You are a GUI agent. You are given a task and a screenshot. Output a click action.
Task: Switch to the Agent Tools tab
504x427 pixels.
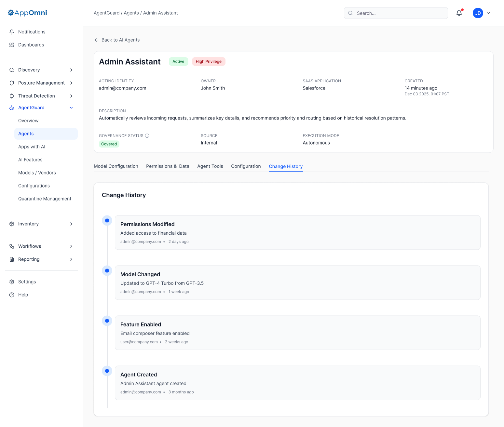click(210, 166)
